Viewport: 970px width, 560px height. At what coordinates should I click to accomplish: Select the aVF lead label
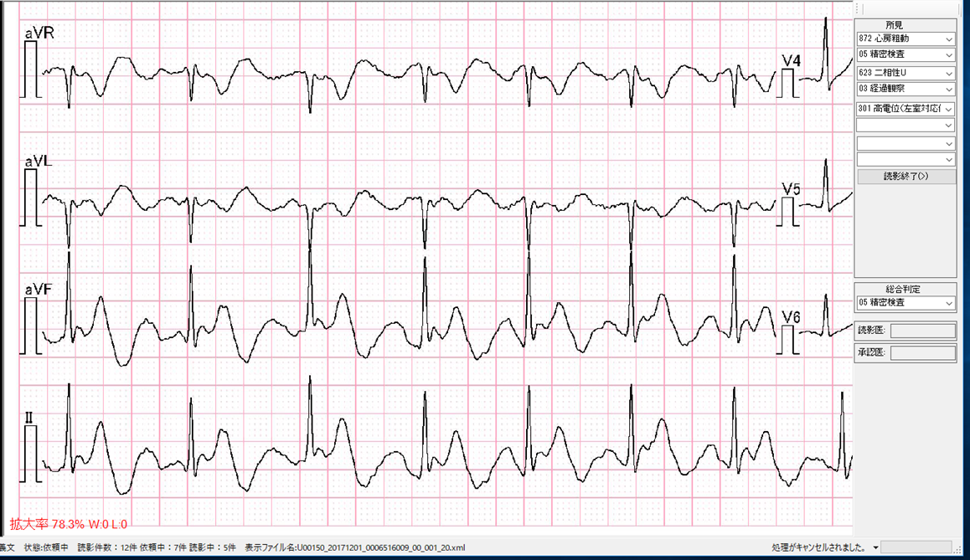coord(39,289)
